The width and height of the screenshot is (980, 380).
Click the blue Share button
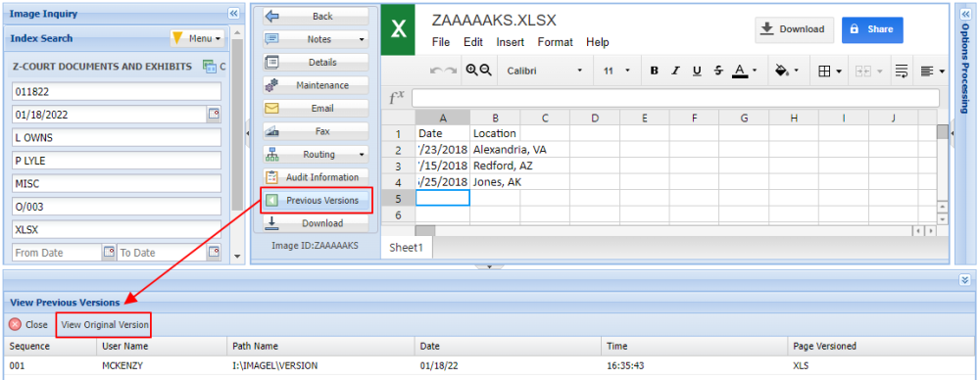pyautogui.click(x=872, y=29)
